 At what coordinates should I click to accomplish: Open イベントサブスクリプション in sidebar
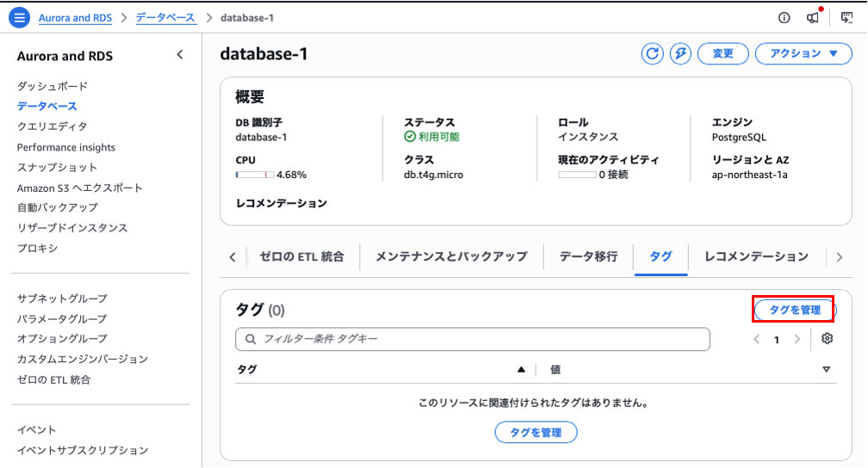tap(83, 451)
